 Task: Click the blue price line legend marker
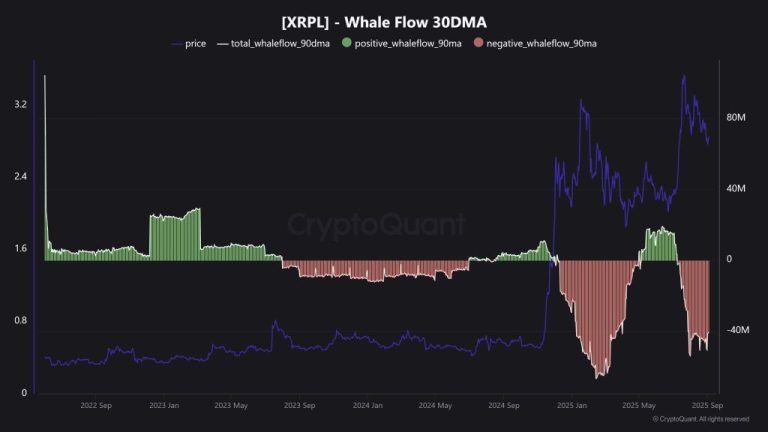178,44
